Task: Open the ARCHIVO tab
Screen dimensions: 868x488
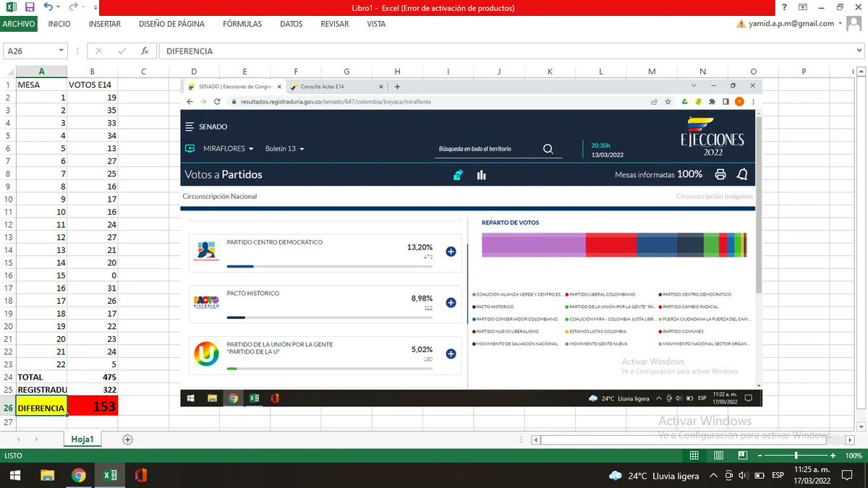Action: (18, 24)
